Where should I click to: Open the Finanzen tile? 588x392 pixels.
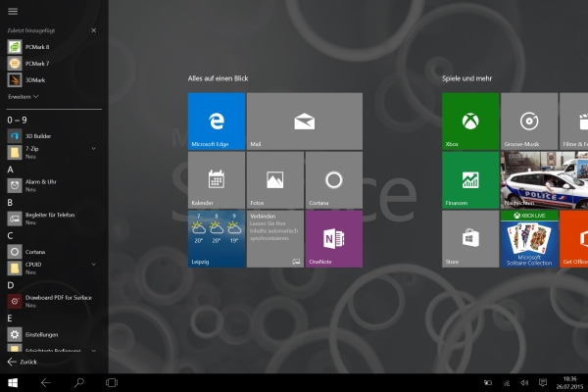click(x=470, y=180)
